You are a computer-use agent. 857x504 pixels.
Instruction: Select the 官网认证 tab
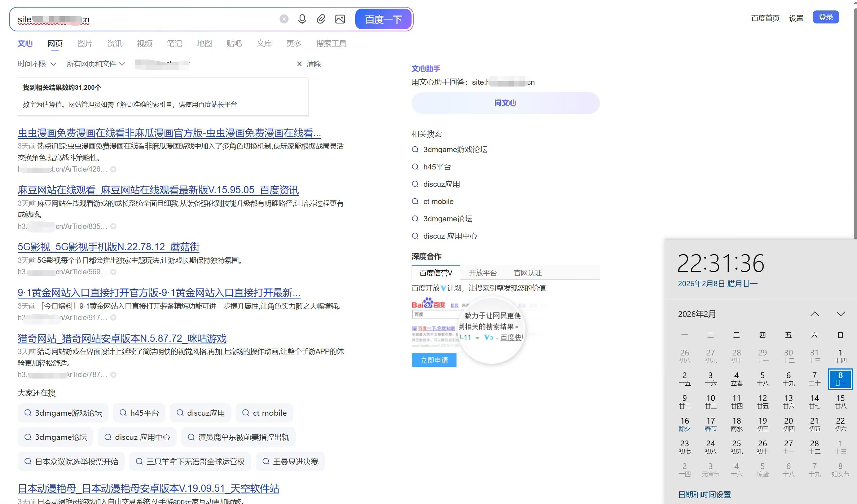click(x=528, y=273)
